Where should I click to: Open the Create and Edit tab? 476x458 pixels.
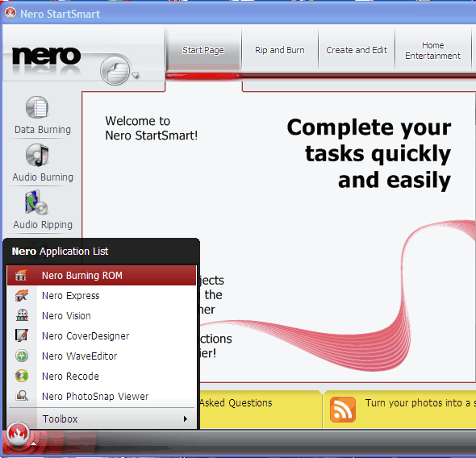pyautogui.click(x=357, y=50)
